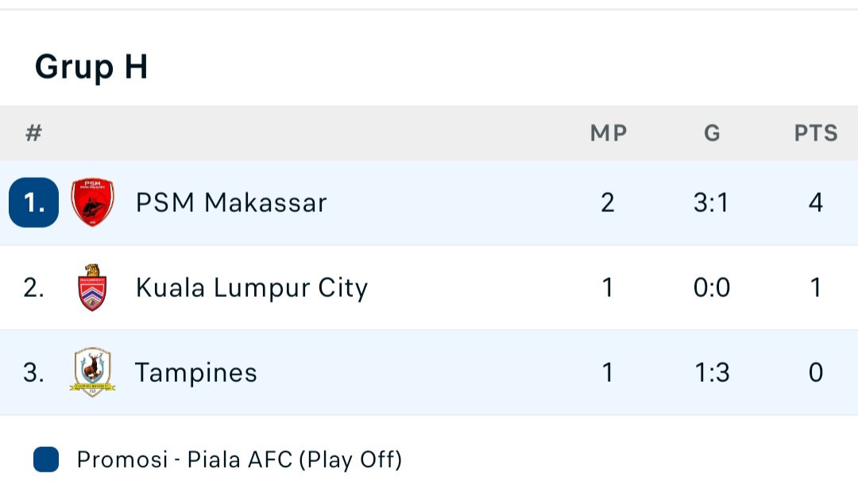Click PSM Makassar's 4 points value

coord(816,203)
